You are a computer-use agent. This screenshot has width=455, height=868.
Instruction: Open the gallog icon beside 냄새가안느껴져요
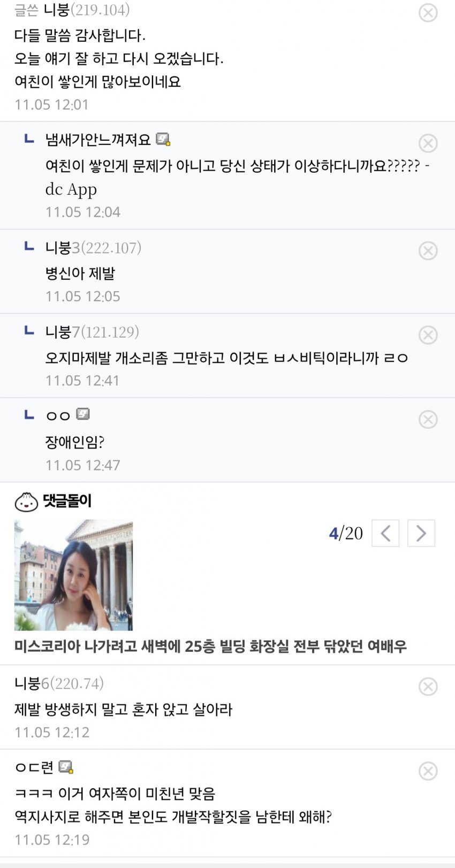click(x=163, y=140)
